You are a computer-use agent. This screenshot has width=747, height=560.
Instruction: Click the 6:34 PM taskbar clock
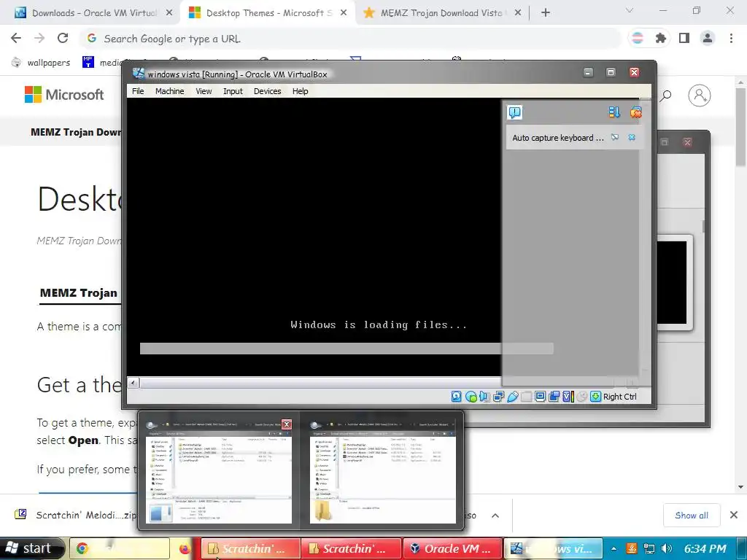click(705, 549)
